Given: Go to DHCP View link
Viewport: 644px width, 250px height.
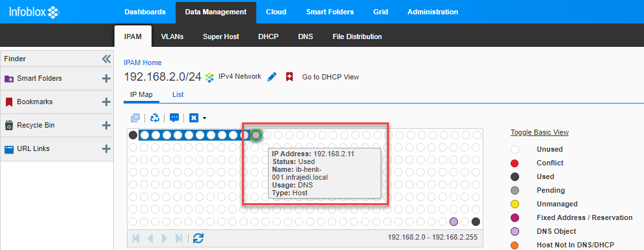Looking at the screenshot, I should coord(330,77).
